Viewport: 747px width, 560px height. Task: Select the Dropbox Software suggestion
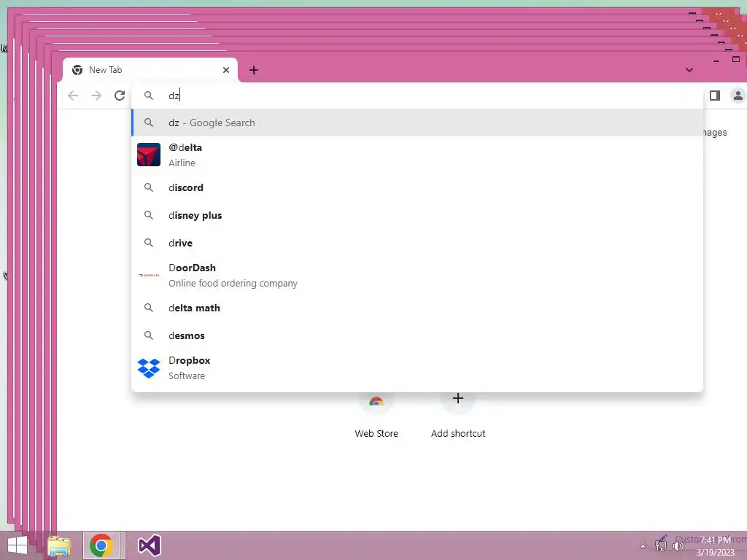point(417,368)
